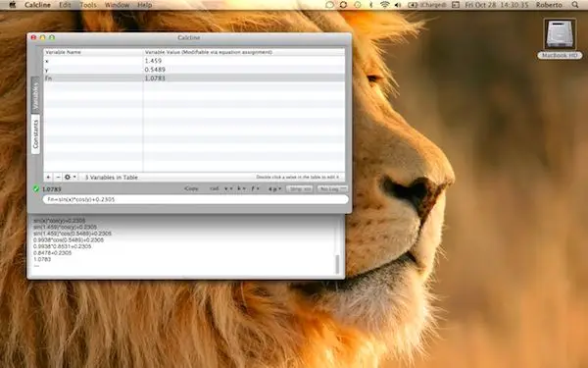Screen dimensions: 588x368
Task: Click the equation input field
Action: click(x=196, y=199)
